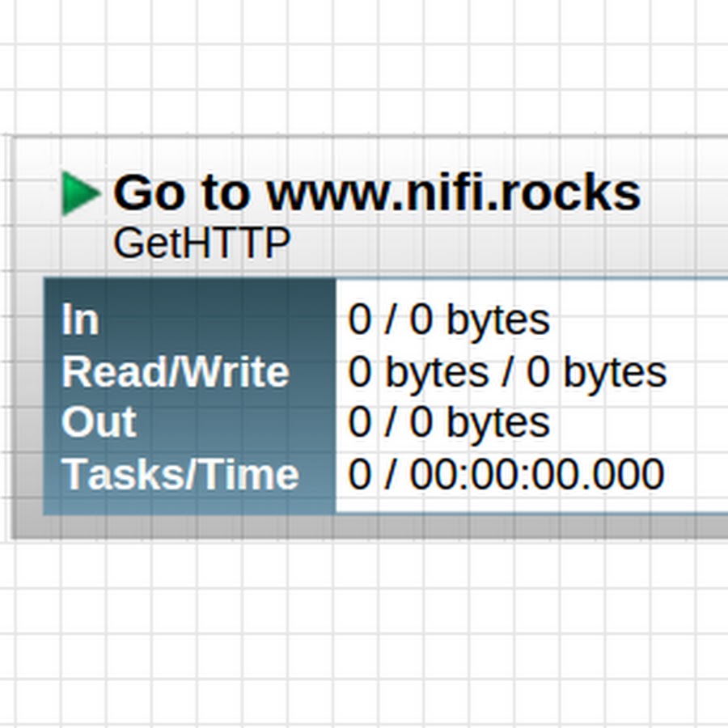728x728 pixels.
Task: Click the processor's gray bottom edge strip
Action: (370, 527)
